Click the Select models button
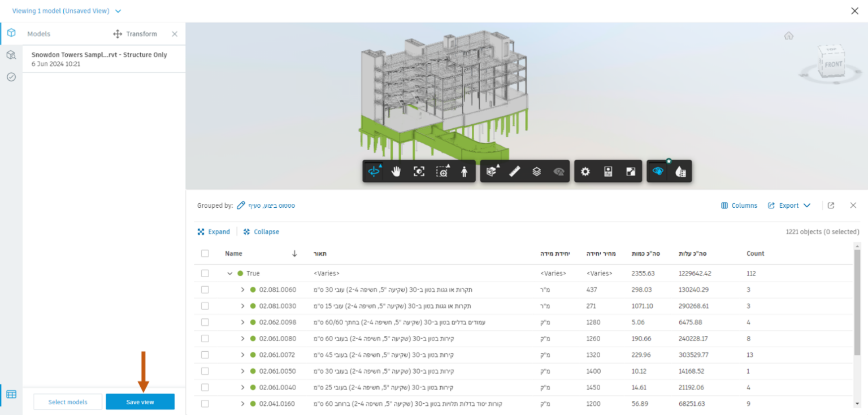The width and height of the screenshot is (868, 415). 68,402
